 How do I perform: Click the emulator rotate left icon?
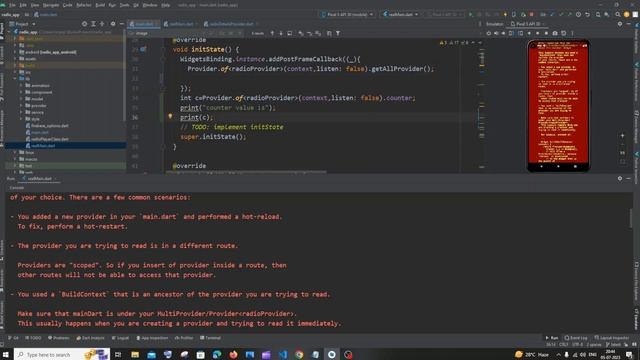(511, 33)
